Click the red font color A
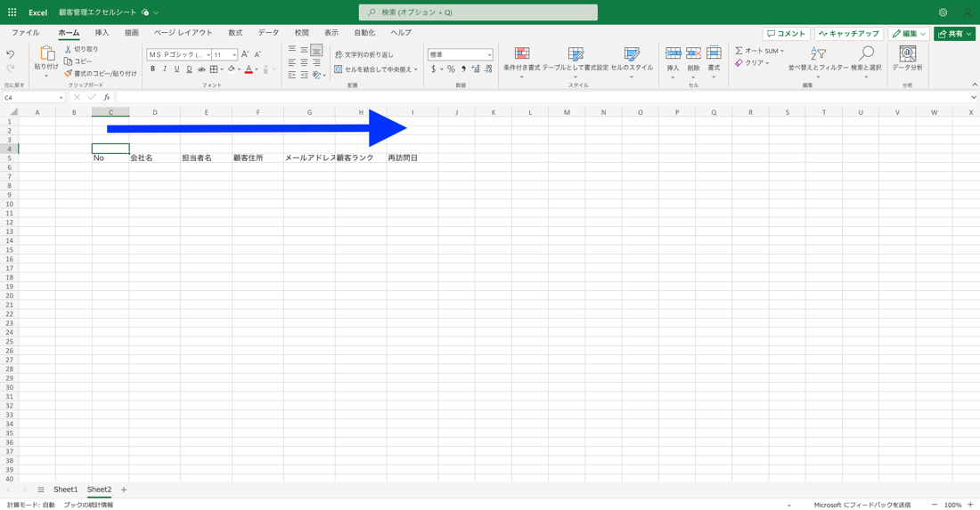This screenshot has height=510, width=980. [x=249, y=69]
